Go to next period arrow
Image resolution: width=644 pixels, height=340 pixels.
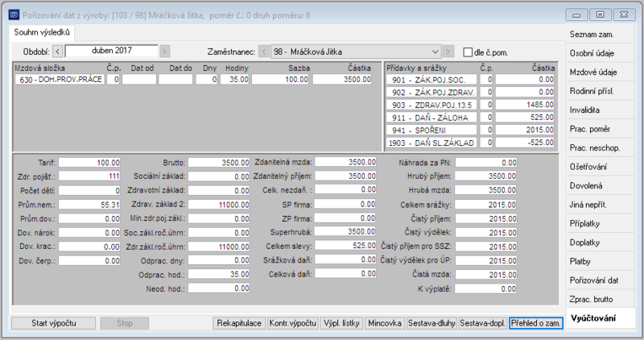click(x=164, y=52)
